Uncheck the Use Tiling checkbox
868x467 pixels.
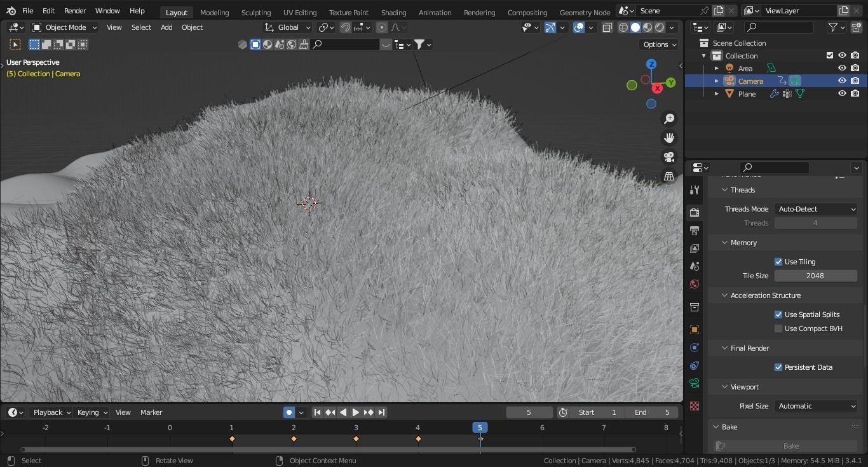coord(778,261)
